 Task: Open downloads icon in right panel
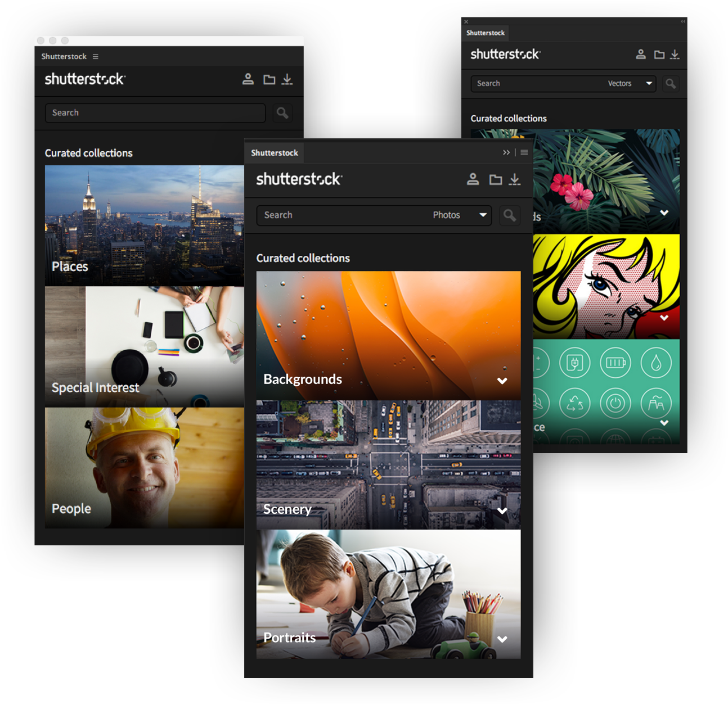675,55
